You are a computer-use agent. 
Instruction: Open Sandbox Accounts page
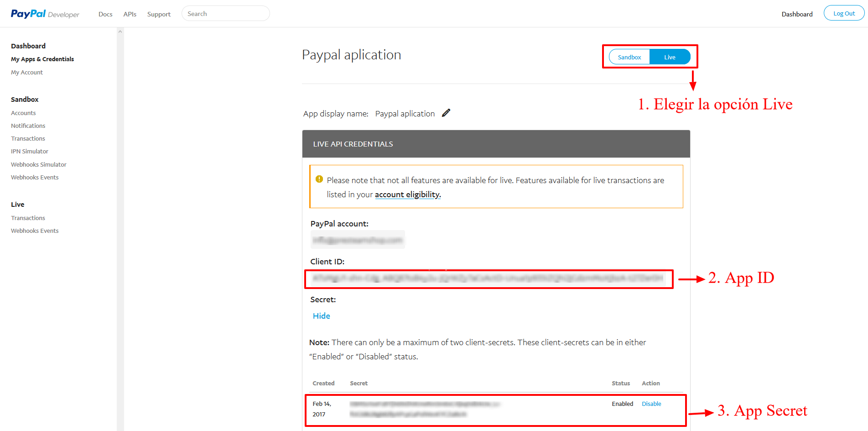23,113
